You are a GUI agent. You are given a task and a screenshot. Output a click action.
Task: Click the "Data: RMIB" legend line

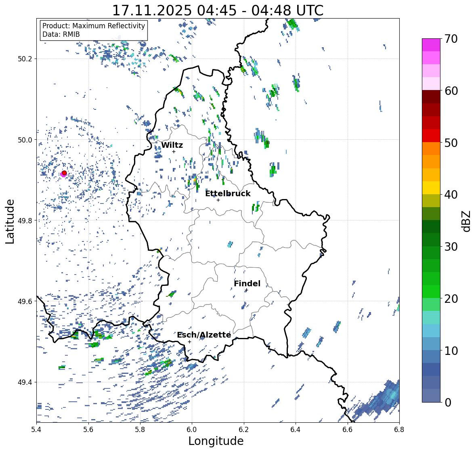pyautogui.click(x=61, y=34)
